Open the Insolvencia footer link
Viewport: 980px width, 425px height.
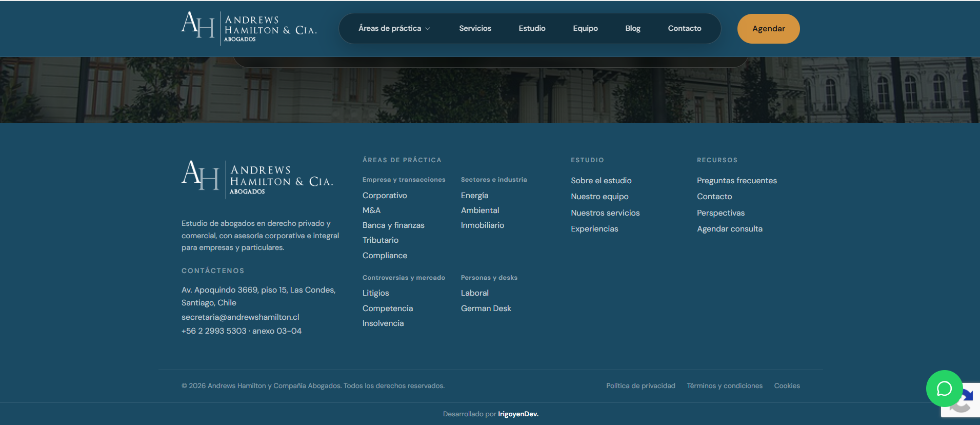tap(383, 323)
